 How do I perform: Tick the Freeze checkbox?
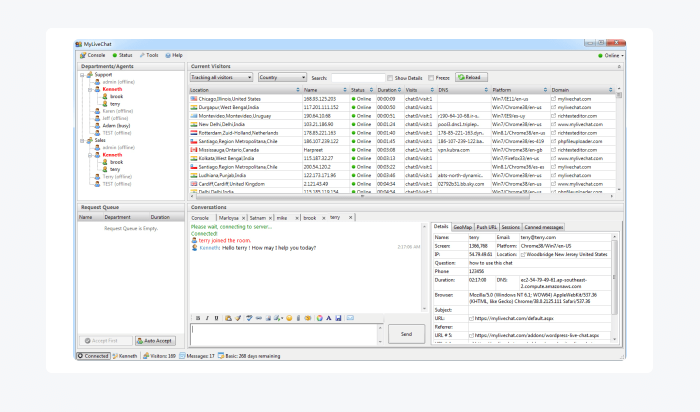pyautogui.click(x=431, y=78)
